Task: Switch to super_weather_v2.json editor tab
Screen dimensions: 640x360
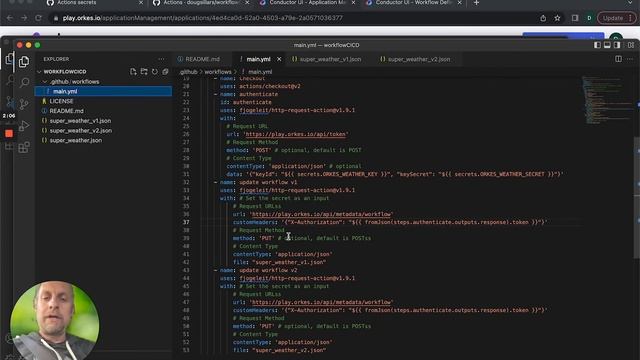Action: click(x=419, y=59)
